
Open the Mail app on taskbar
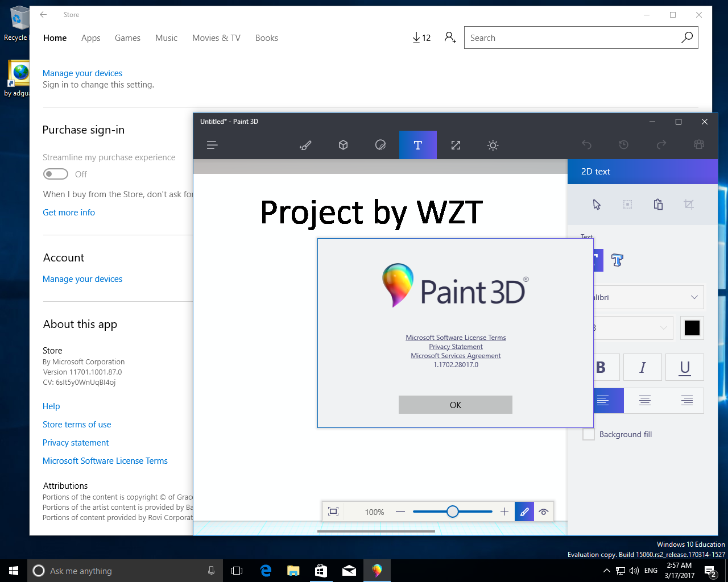point(349,571)
